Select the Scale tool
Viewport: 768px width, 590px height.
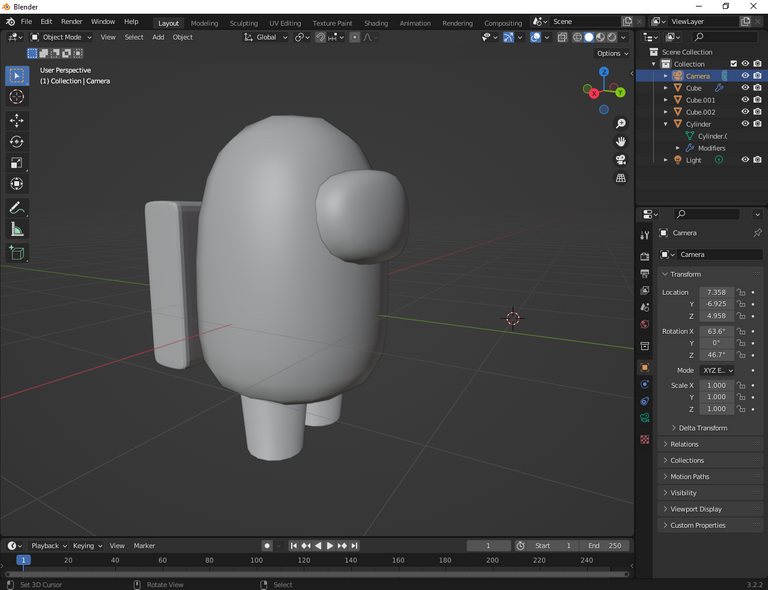pyautogui.click(x=17, y=163)
